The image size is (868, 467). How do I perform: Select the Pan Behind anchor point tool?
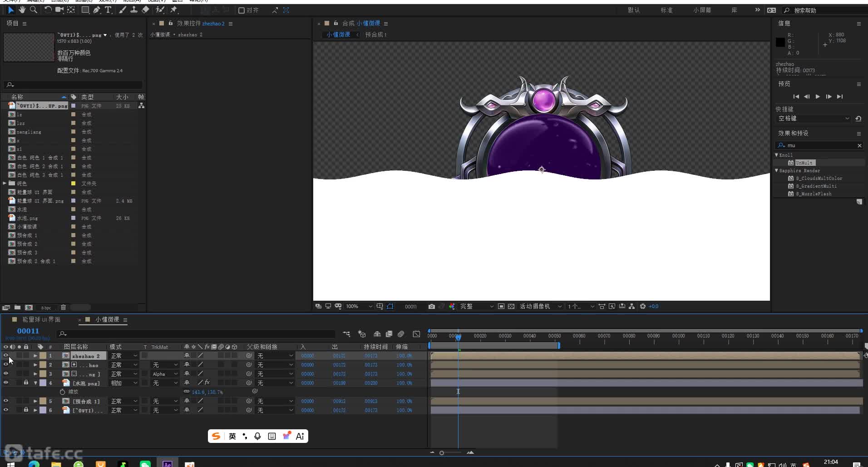[x=71, y=10]
